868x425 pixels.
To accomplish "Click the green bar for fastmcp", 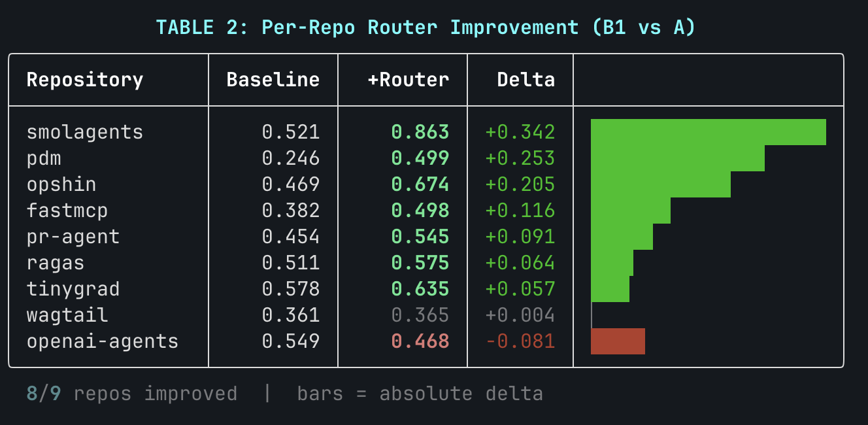I will 631,211.
